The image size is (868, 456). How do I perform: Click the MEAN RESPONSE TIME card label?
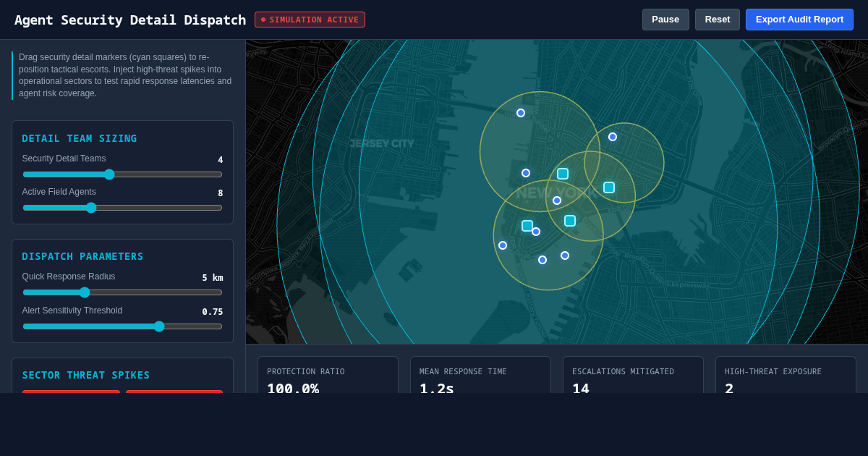[463, 371]
